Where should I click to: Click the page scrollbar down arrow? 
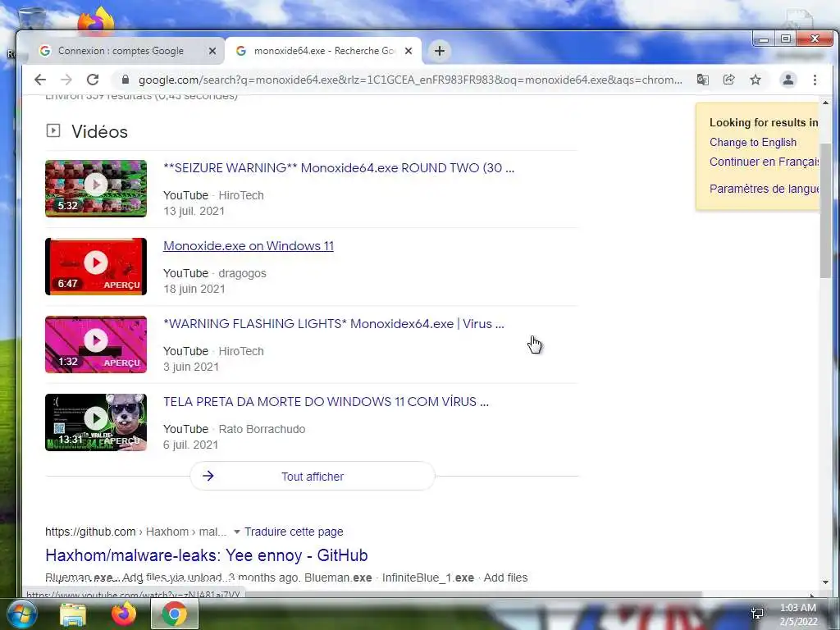point(825,582)
